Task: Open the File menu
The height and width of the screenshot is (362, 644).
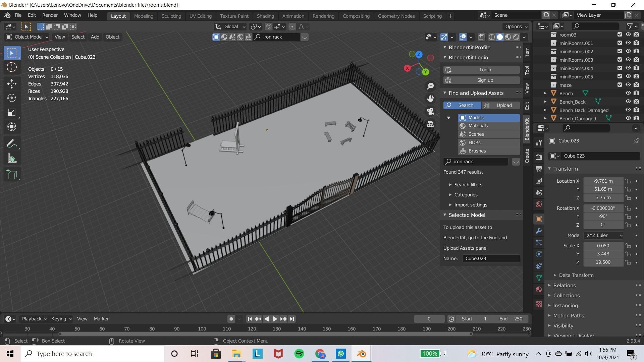Action: click(18, 15)
